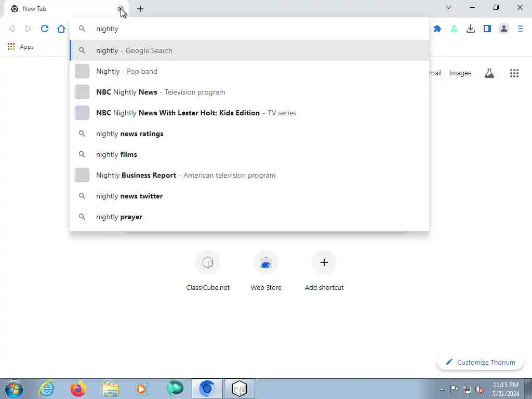Viewport: 532px width, 399px height.
Task: Open Windows Explorer folder in taskbar
Action: click(x=111, y=389)
